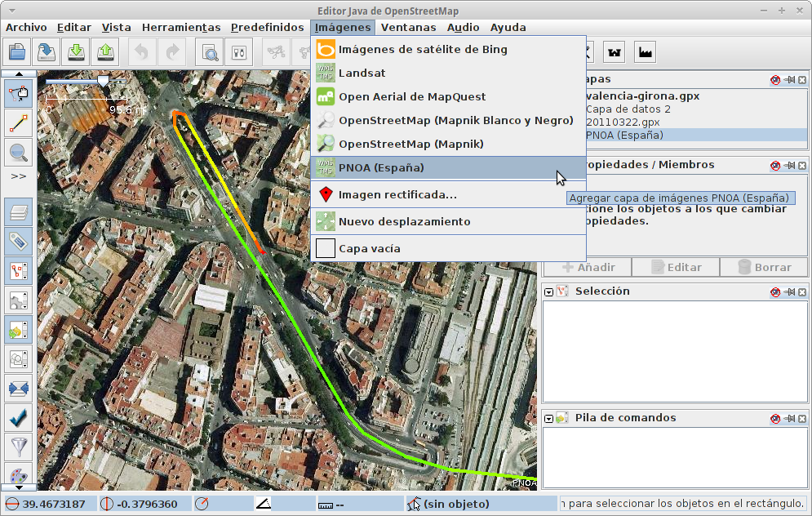This screenshot has height=516, width=812.
Task: Click the upload to OSM icon
Action: click(105, 52)
